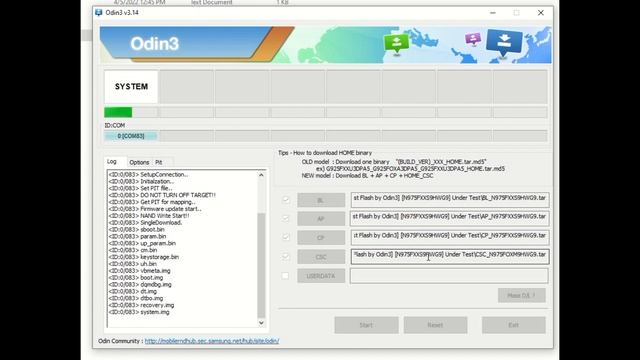This screenshot has width=640, height=360.
Task: Click the purple download marker on banner
Action: coord(473,40)
